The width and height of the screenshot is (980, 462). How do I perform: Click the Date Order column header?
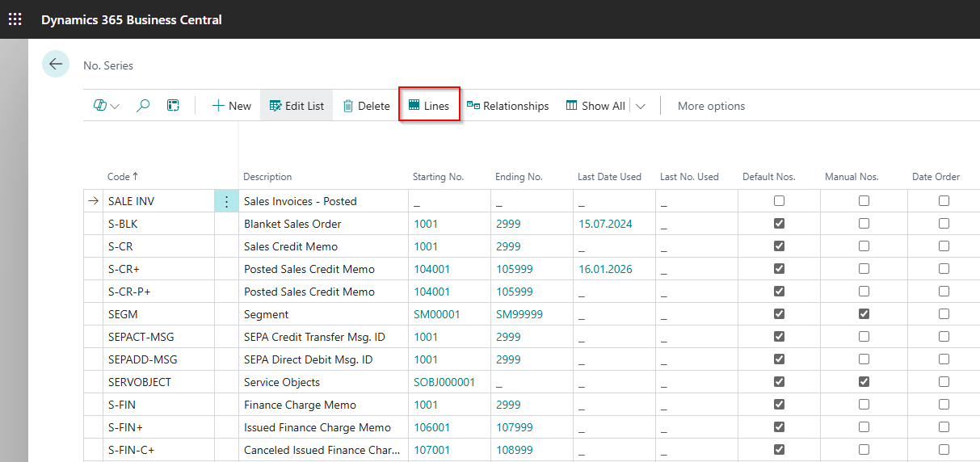[936, 177]
